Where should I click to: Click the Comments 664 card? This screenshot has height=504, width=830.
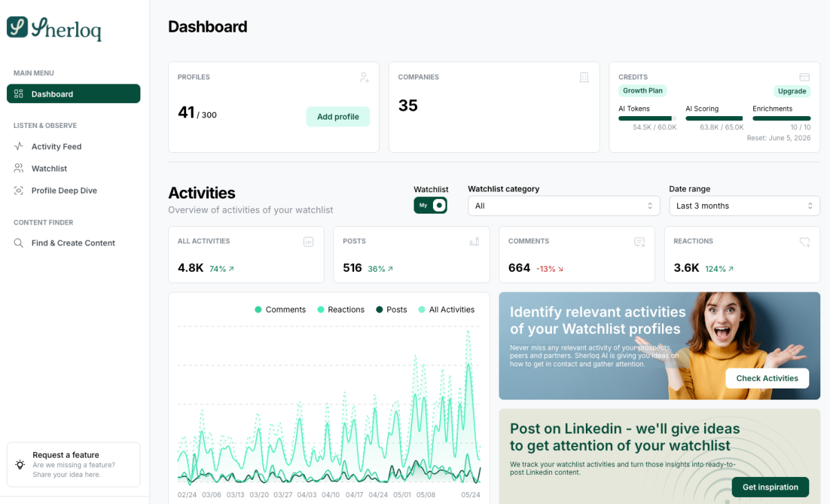pos(577,254)
